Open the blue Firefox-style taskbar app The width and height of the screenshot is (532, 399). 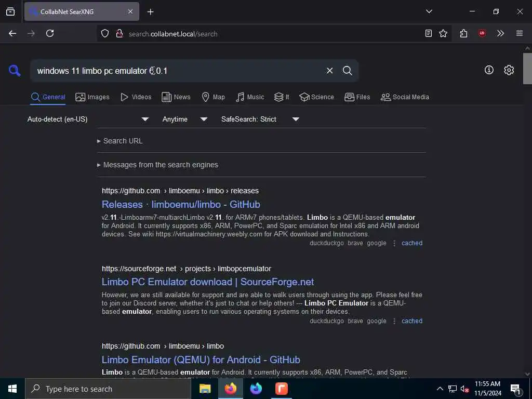click(x=256, y=389)
